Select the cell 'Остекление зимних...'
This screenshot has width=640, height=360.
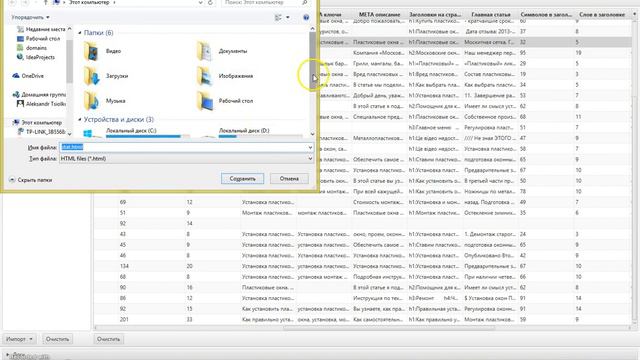pos(491,213)
